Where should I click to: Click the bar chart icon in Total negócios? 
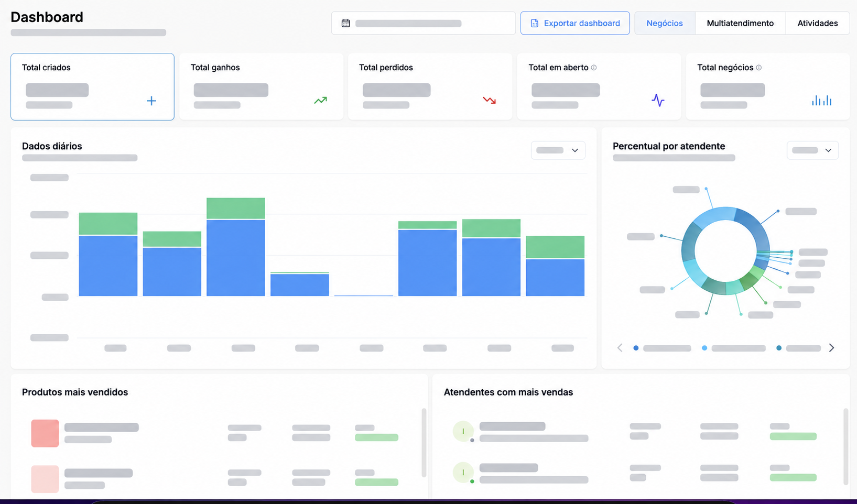click(821, 100)
